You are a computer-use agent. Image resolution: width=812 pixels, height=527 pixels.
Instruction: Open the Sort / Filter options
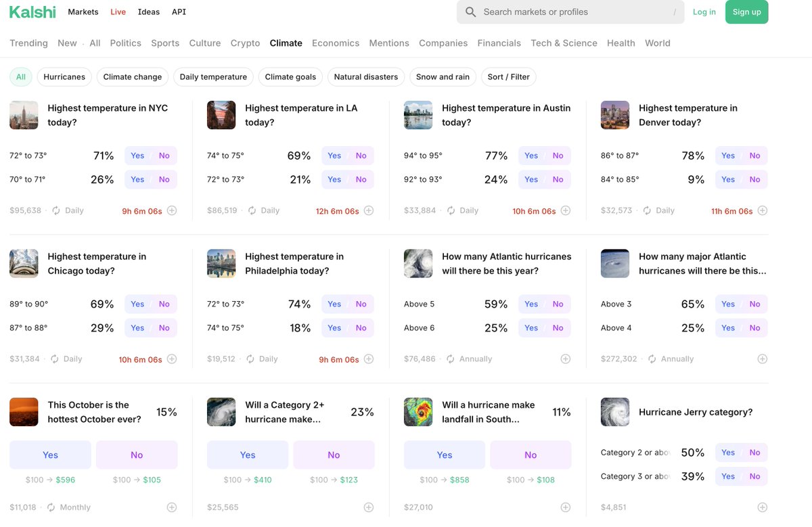pos(508,76)
